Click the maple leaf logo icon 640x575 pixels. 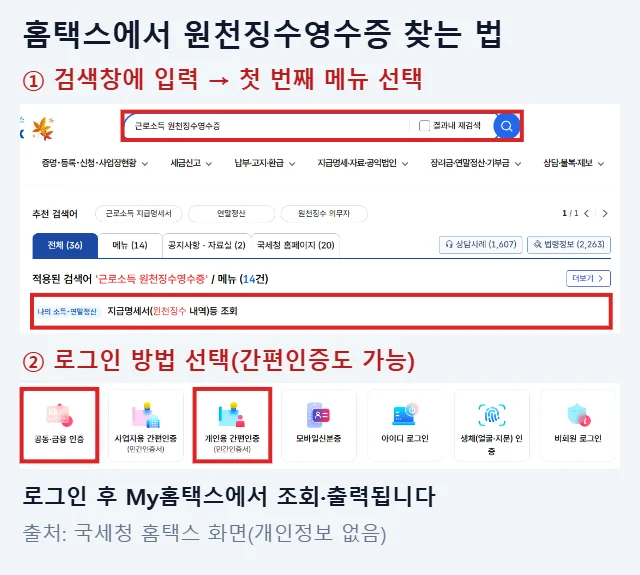coord(43,128)
